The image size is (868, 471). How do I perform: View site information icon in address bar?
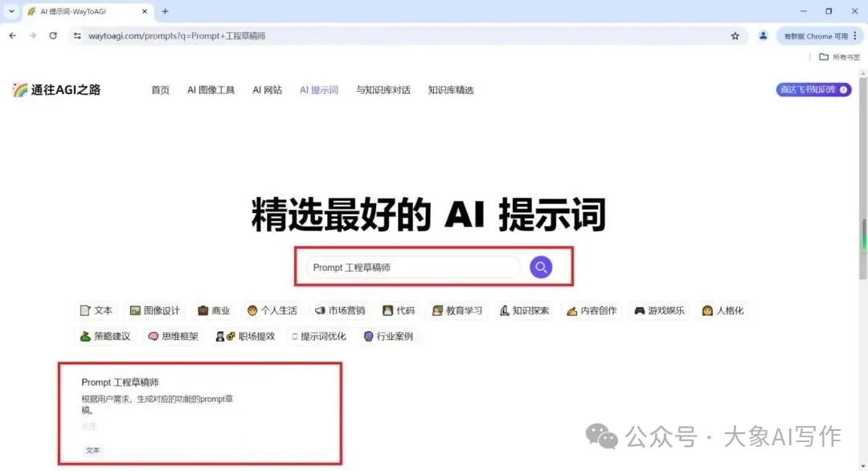point(77,36)
